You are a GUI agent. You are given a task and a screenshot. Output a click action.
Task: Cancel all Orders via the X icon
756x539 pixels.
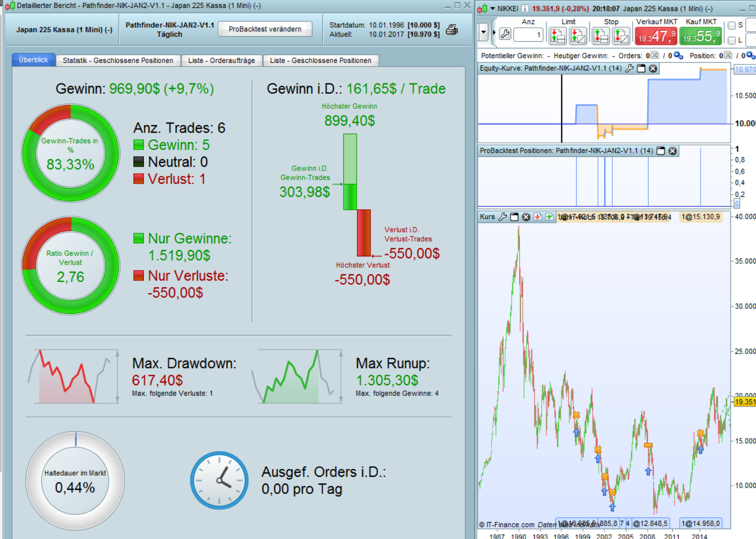[655, 55]
